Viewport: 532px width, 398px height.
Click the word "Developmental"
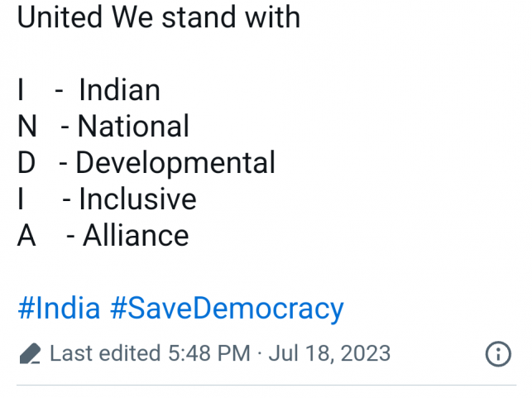click(x=175, y=163)
